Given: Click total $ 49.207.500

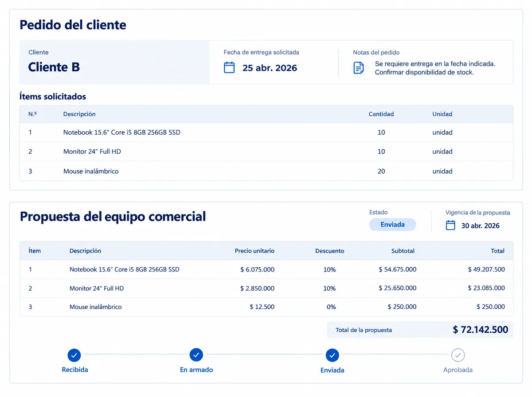Looking at the screenshot, I should (x=486, y=269).
